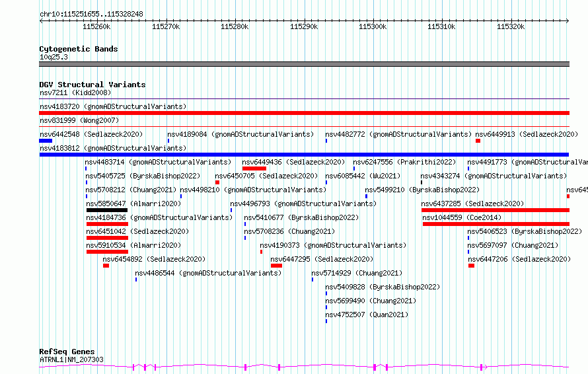Image resolution: width=588 pixels, height=374 pixels.
Task: Click the black bar under nsv5850647
Action: pos(107,210)
